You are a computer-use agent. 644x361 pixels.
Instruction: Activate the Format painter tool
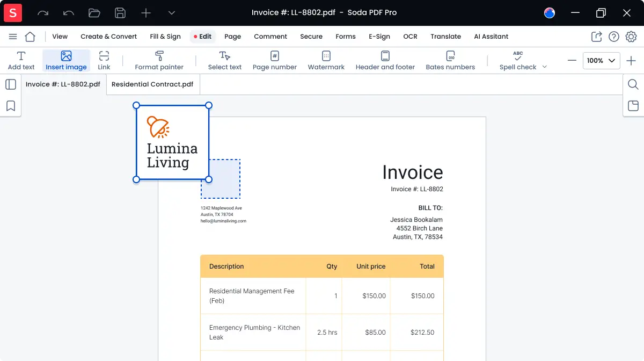point(159,60)
